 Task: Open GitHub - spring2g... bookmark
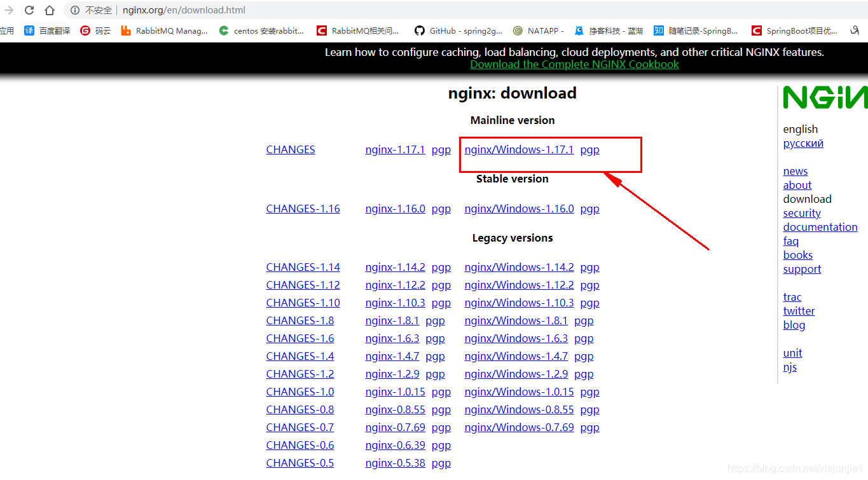pyautogui.click(x=458, y=31)
